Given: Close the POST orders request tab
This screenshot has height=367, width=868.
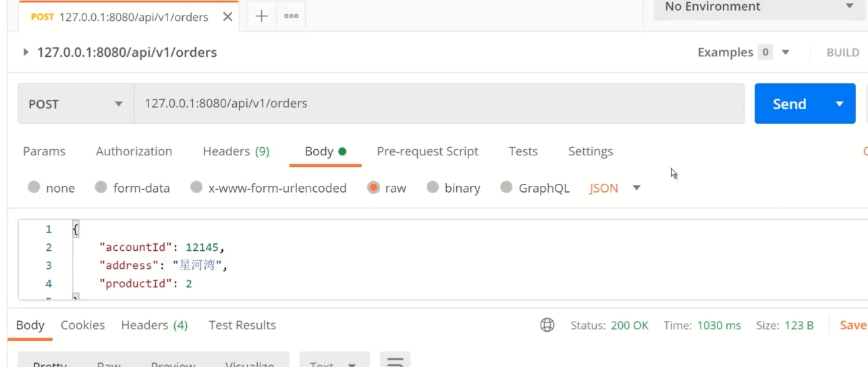Looking at the screenshot, I should pos(227,17).
